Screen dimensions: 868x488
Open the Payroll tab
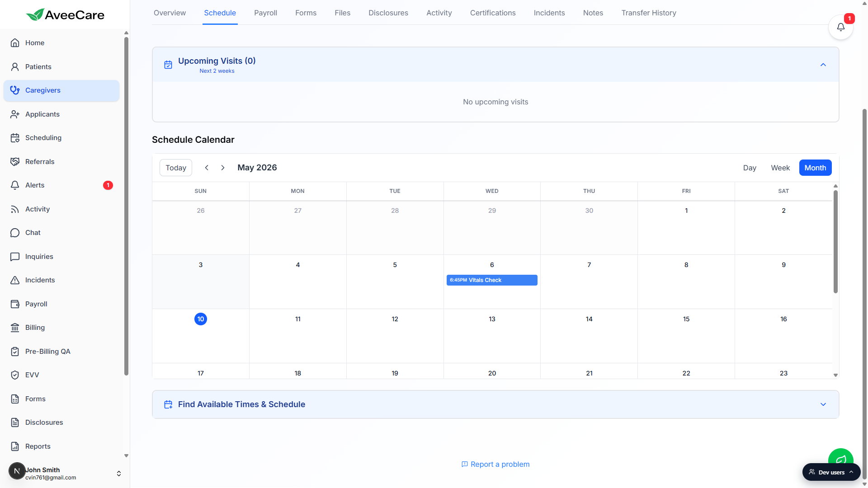(265, 13)
